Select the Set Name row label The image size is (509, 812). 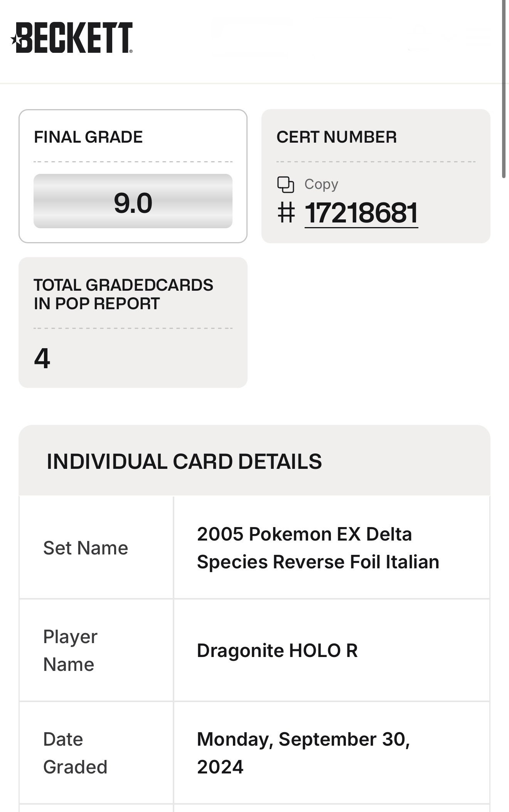tap(86, 548)
